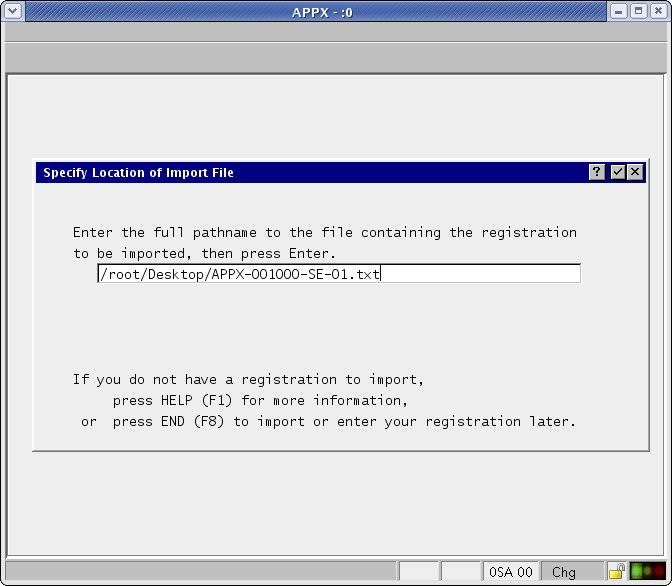Open the window menu arrow at top-left
The width and height of the screenshot is (672, 586).
(11, 11)
